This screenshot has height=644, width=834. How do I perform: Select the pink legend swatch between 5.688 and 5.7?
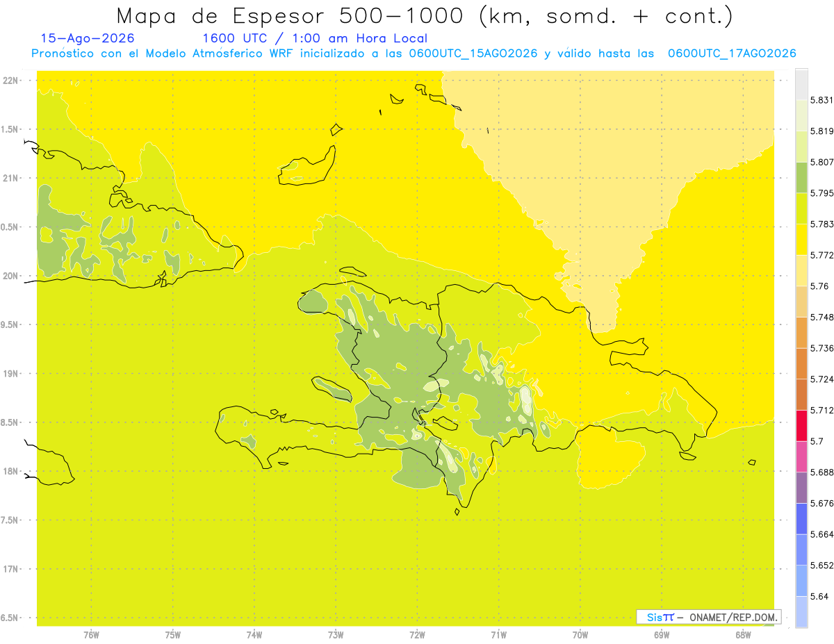pos(801,456)
